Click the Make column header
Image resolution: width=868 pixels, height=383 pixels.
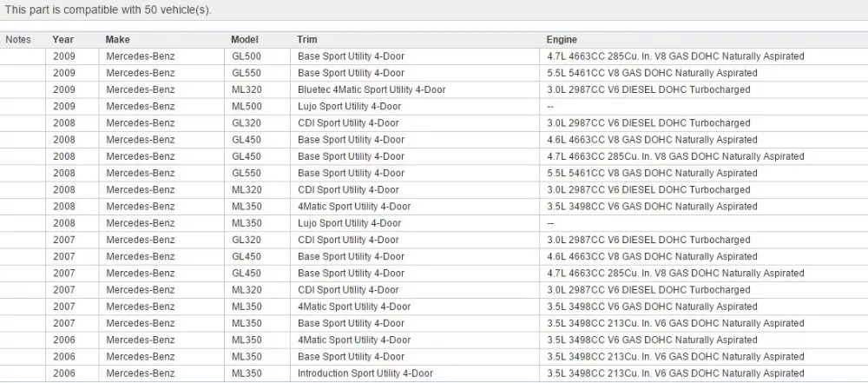coord(117,40)
